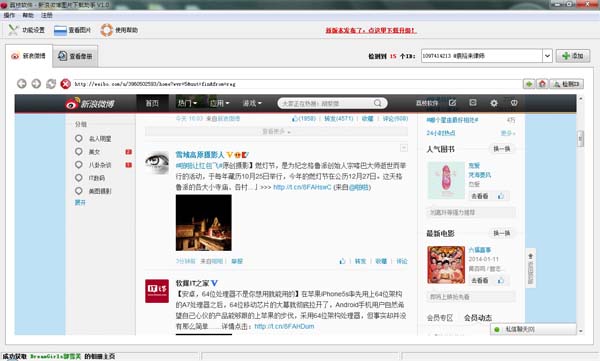
Task: Open the popular book cover thumbnail
Action: pyautogui.click(x=446, y=180)
